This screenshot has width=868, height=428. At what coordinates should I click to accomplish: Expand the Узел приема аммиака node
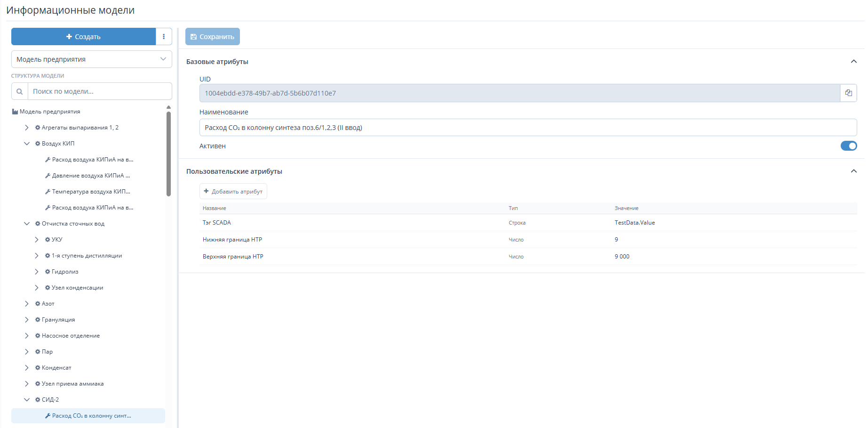coord(27,384)
